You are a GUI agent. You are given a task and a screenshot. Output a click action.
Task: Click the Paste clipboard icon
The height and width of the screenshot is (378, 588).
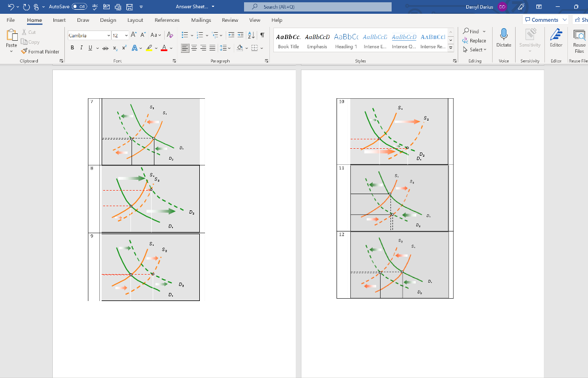11,35
